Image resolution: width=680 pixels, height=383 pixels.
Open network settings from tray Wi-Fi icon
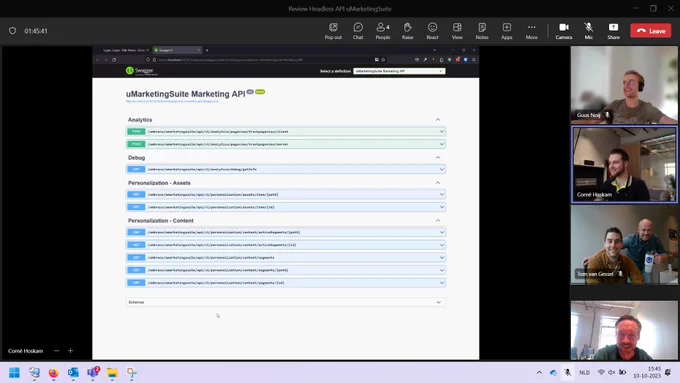pyautogui.click(x=601, y=372)
